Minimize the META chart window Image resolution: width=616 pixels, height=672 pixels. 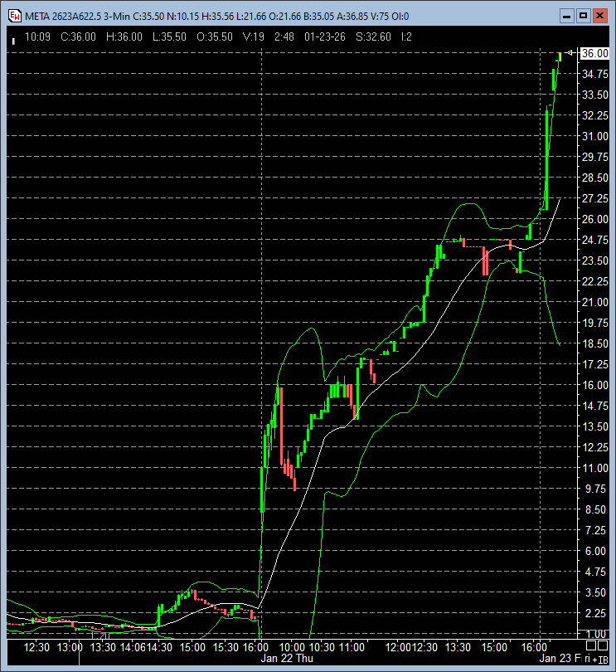tap(566, 15)
